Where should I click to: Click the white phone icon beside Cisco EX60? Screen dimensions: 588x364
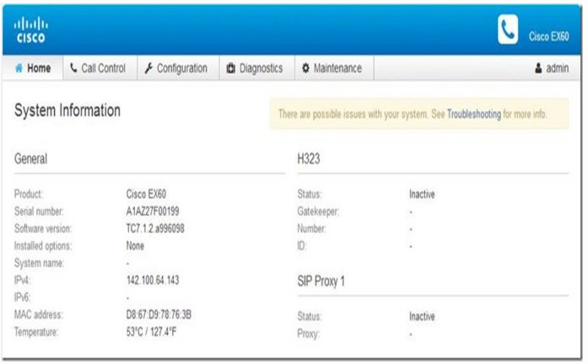pyautogui.click(x=508, y=29)
